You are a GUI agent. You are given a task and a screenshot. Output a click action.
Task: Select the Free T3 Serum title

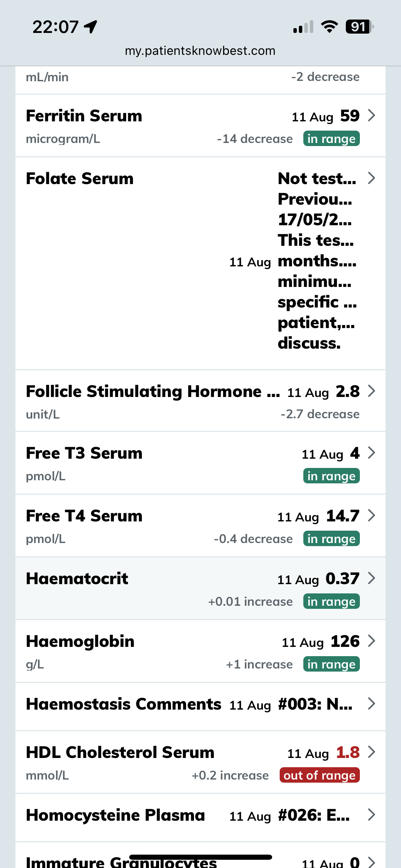pyautogui.click(x=84, y=453)
